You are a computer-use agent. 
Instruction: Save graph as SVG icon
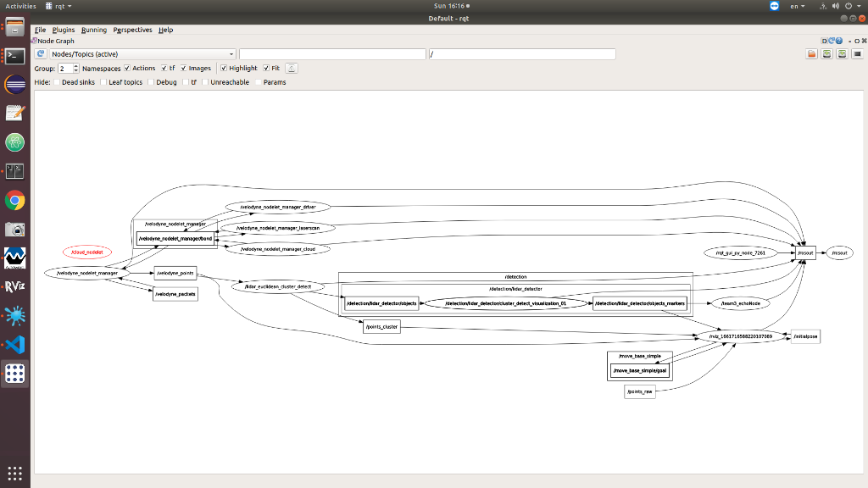click(842, 53)
